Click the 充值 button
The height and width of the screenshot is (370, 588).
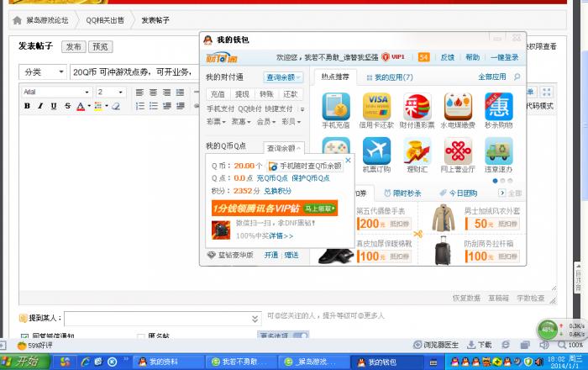tap(218, 94)
